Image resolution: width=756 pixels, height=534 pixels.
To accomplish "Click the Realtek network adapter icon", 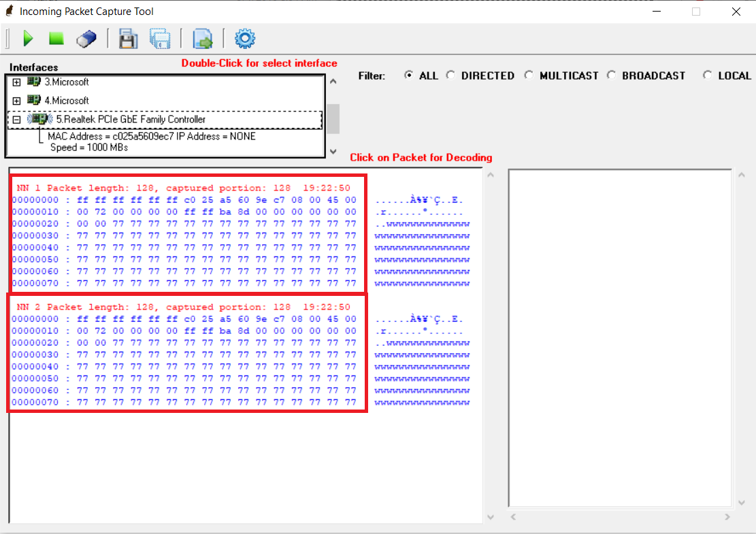I will pos(41,119).
